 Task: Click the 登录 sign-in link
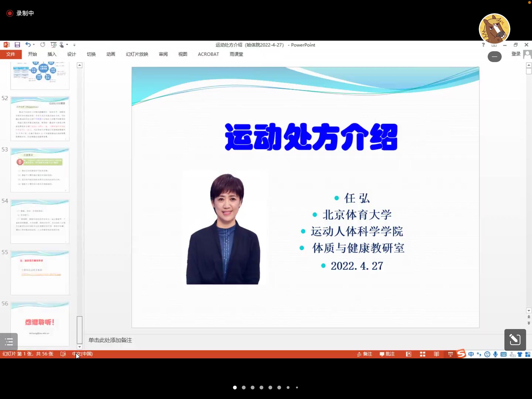(x=516, y=54)
